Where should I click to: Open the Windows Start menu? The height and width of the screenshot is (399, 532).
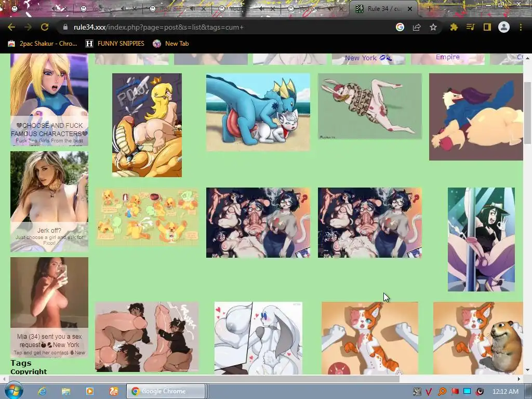[x=14, y=391]
